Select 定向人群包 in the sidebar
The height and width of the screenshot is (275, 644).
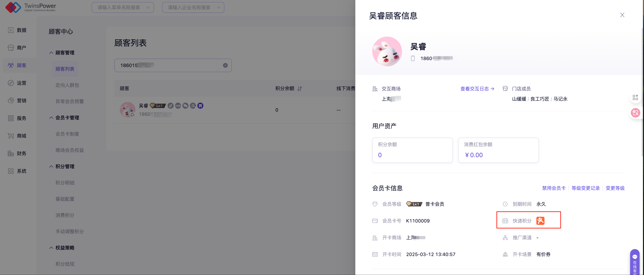coord(67,85)
